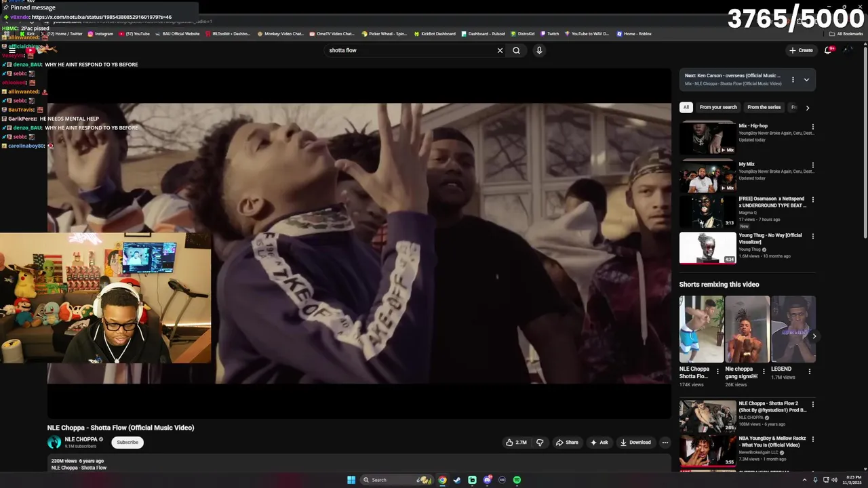This screenshot has height=488, width=868.
Task: Open the All Bookmarks folder
Action: click(846, 34)
